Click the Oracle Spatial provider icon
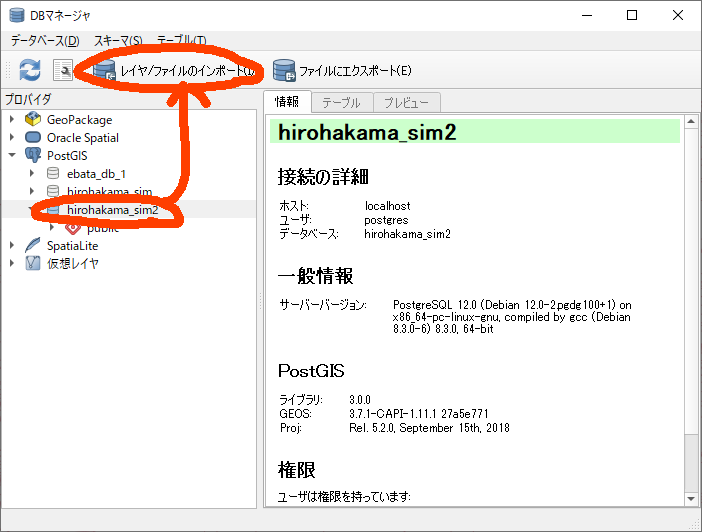This screenshot has height=532, width=702. tap(32, 138)
